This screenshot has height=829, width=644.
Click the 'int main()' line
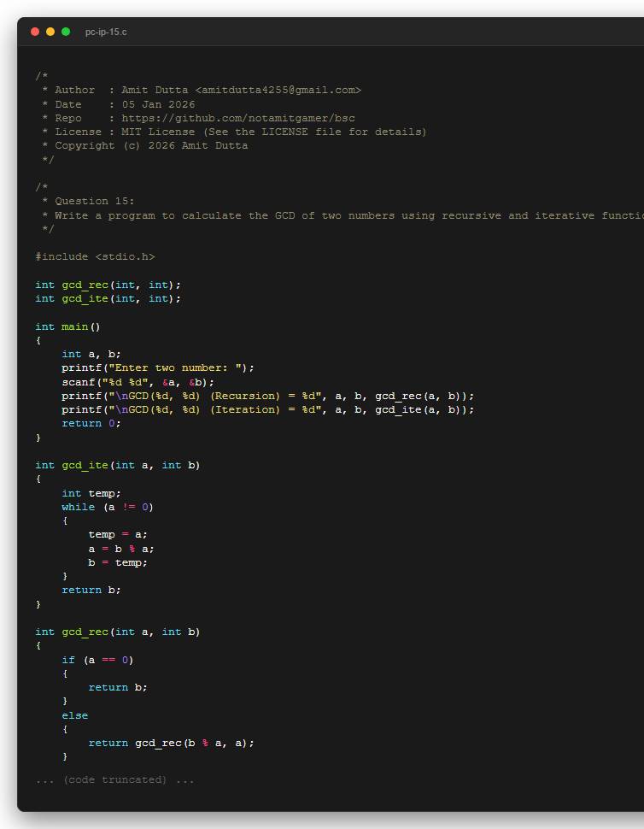click(67, 326)
